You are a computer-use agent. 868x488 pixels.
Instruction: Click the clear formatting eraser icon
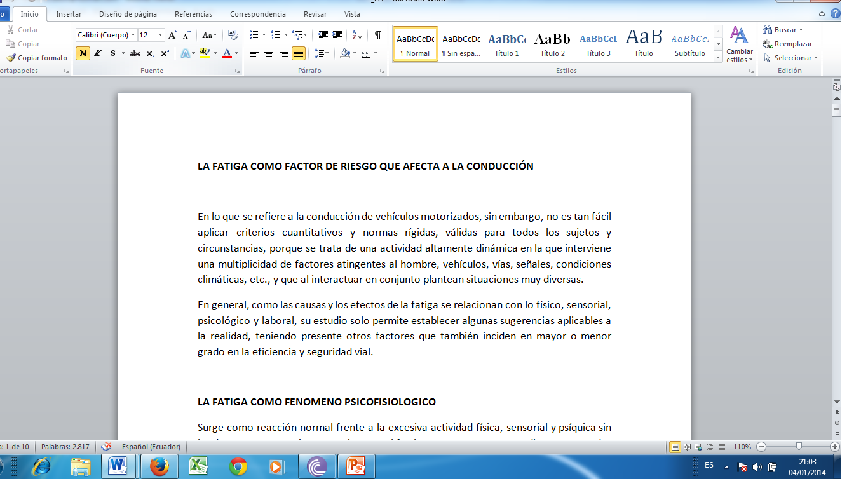tap(233, 35)
